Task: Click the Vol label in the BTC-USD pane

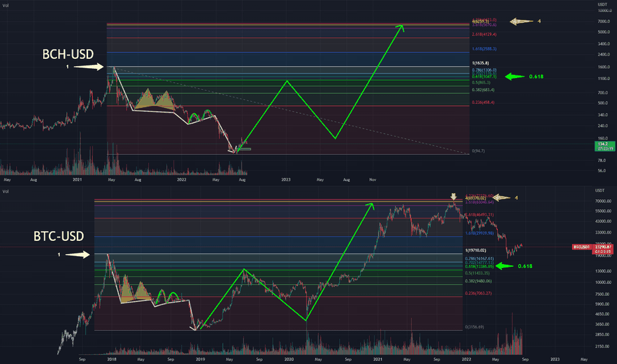Action: click(x=5, y=192)
